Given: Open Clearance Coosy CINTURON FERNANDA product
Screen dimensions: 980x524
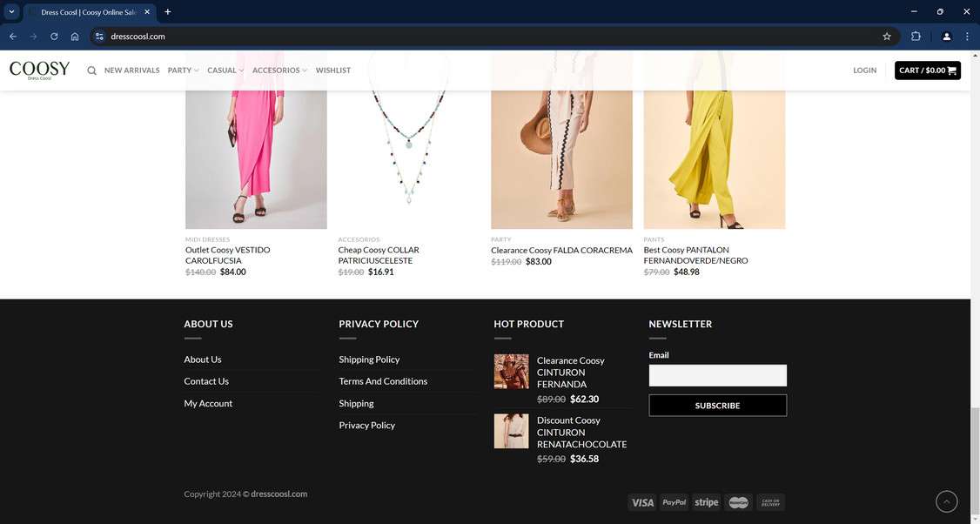Looking at the screenshot, I should tap(571, 372).
